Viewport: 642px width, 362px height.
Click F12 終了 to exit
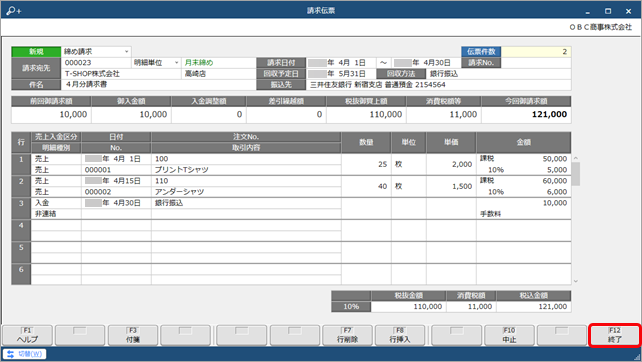[x=615, y=335]
